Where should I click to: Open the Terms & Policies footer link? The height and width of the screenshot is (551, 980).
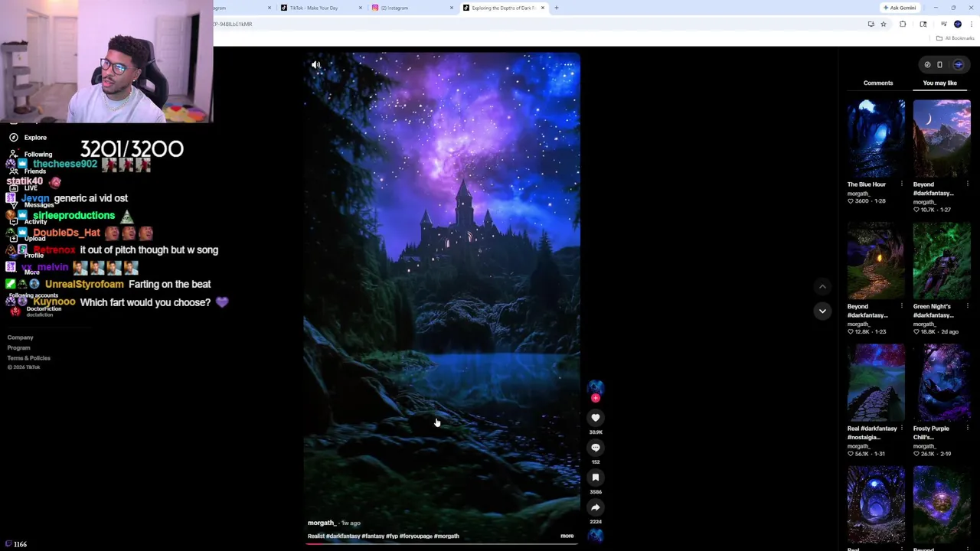(29, 358)
